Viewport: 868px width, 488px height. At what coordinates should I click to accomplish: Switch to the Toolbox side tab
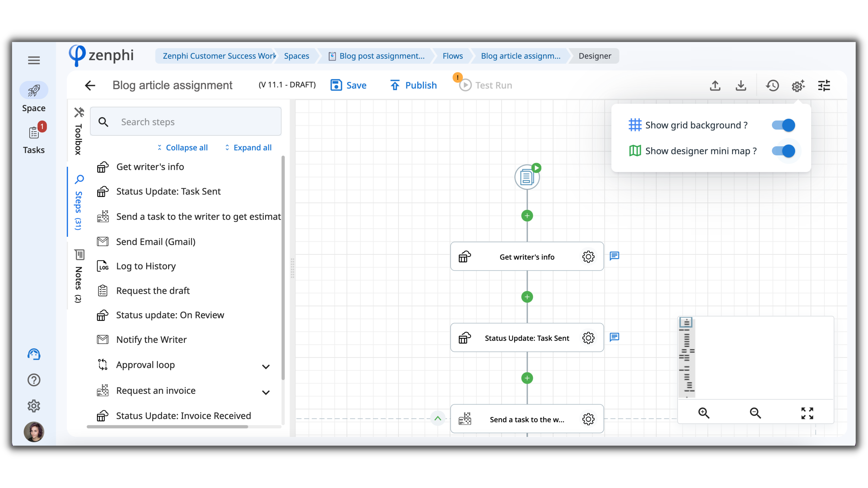(79, 131)
